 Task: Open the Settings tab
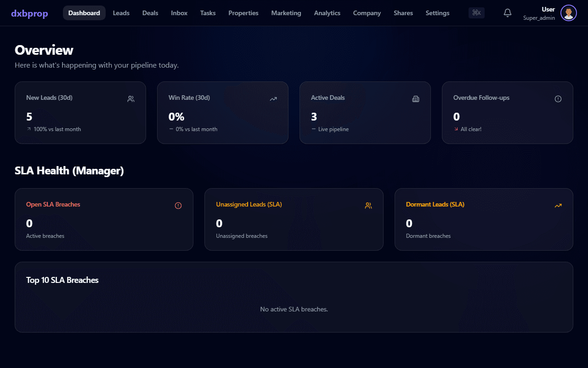click(437, 13)
